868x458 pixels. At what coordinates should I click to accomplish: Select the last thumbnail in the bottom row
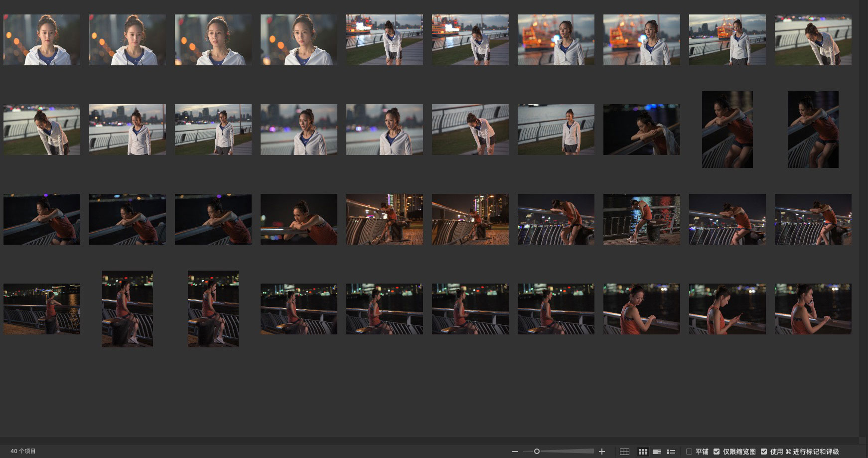pos(813,309)
